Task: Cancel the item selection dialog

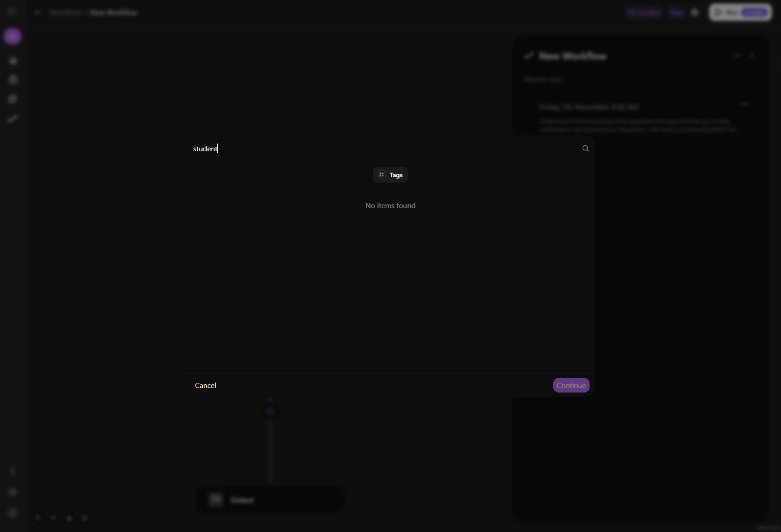Action: tap(205, 385)
